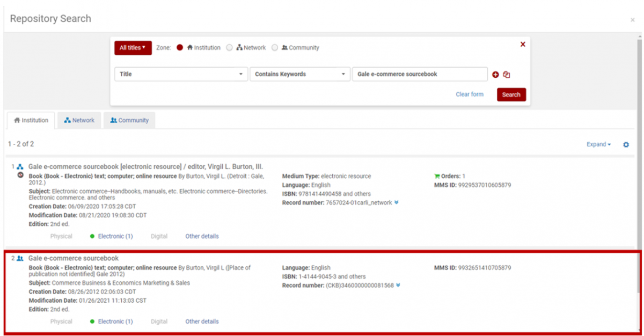Open the All titles dropdown
This screenshot has height=336, width=644.
coord(133,48)
